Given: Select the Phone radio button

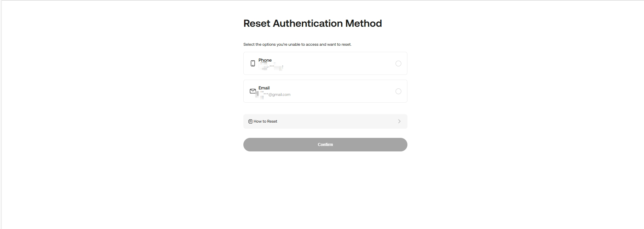Looking at the screenshot, I should click(x=398, y=63).
